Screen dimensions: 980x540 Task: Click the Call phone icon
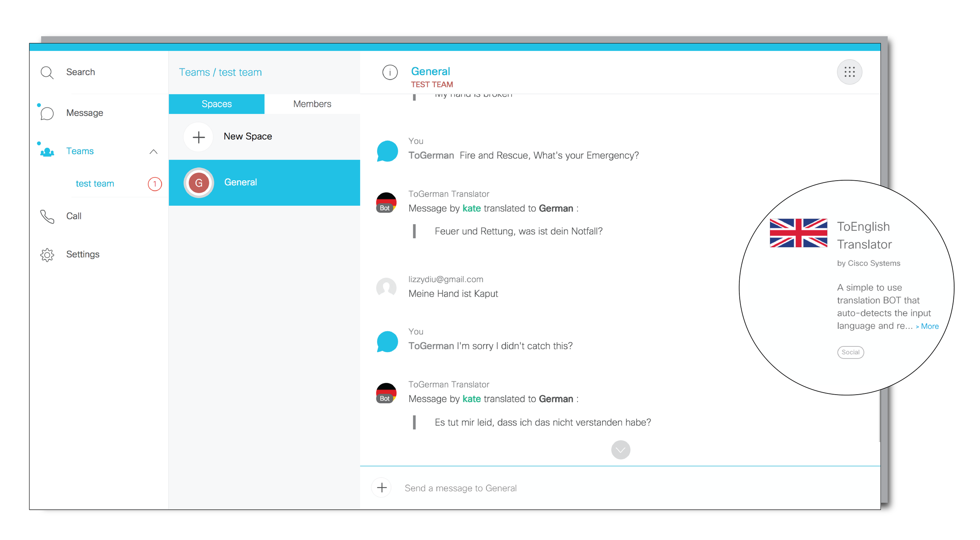(x=47, y=216)
